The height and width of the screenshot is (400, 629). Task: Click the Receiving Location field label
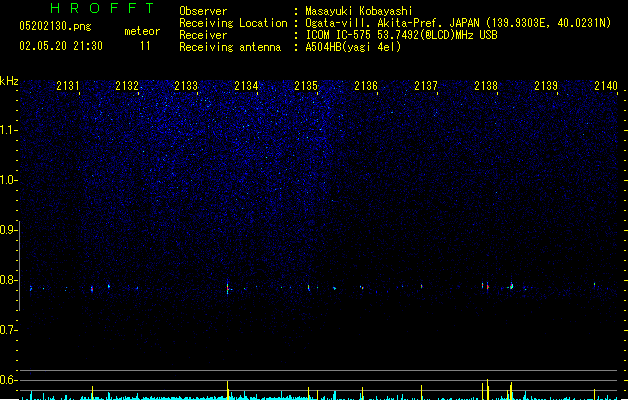[233, 23]
